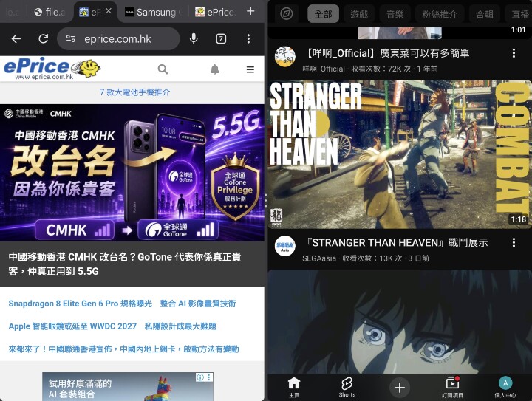This screenshot has width=532, height=401.
Task: Click the eprice.com.hk address bar
Action: (118, 38)
